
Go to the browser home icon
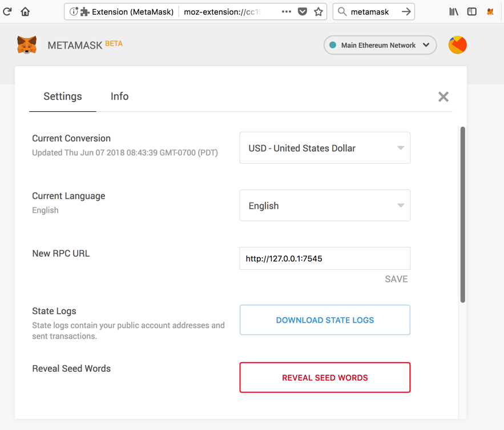pyautogui.click(x=25, y=11)
